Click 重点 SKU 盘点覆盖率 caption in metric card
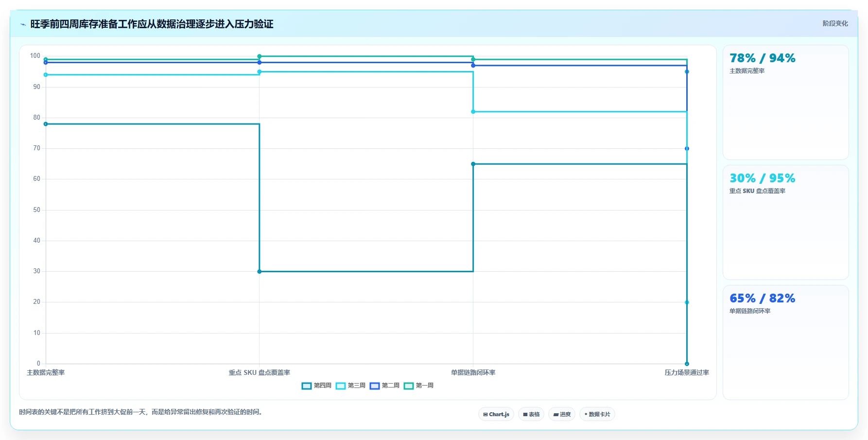This screenshot has width=868, height=440. tap(757, 191)
